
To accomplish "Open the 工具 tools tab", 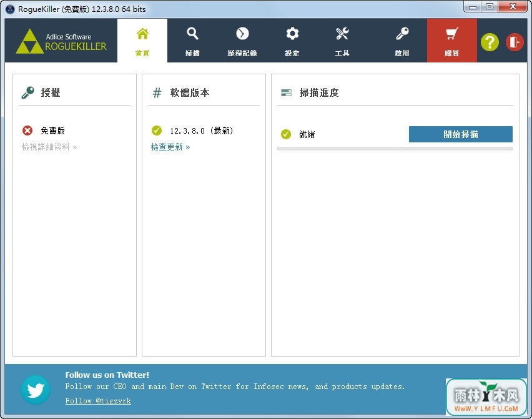I will click(x=342, y=41).
